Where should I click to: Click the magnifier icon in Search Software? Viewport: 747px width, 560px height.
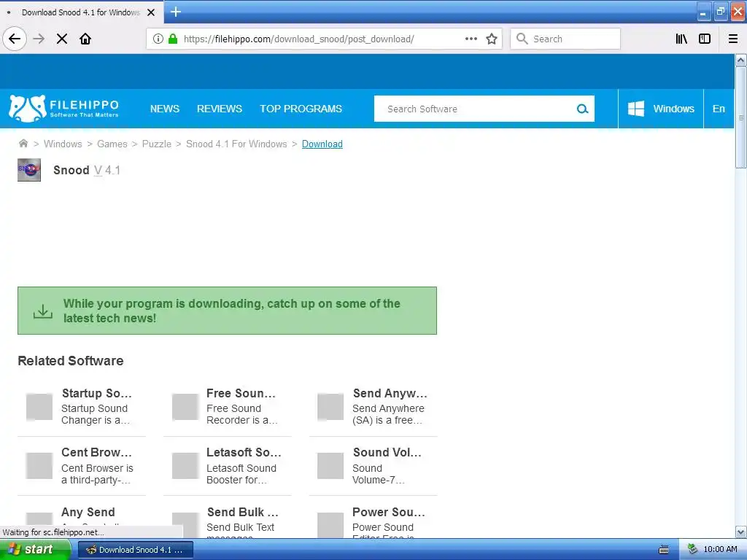pyautogui.click(x=582, y=109)
